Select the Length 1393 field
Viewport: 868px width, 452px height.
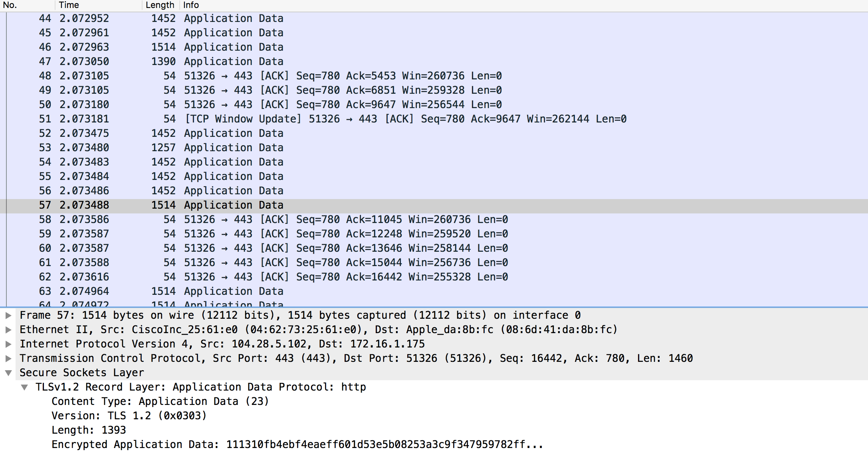89,430
